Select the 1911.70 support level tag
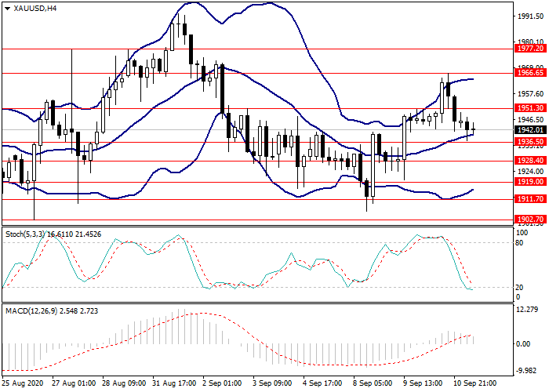 pos(531,199)
